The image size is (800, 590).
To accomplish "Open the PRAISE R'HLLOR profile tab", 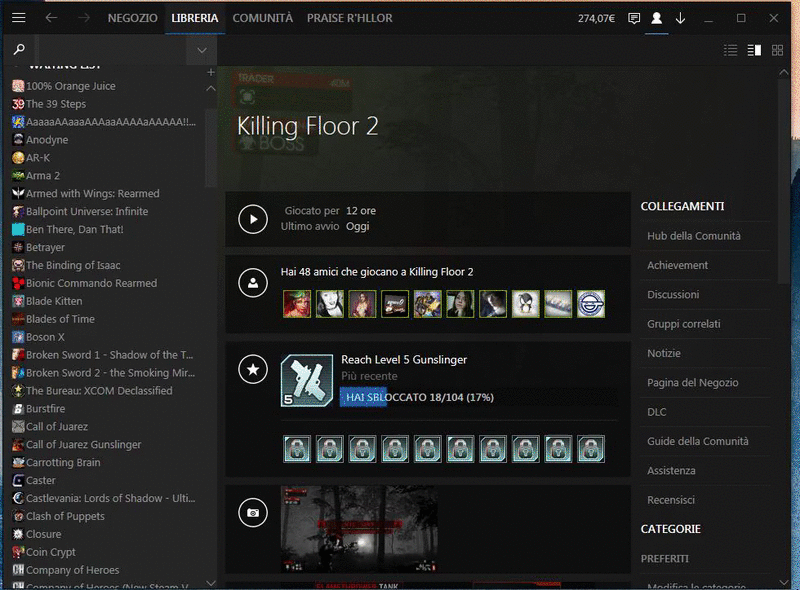I will pos(349,18).
